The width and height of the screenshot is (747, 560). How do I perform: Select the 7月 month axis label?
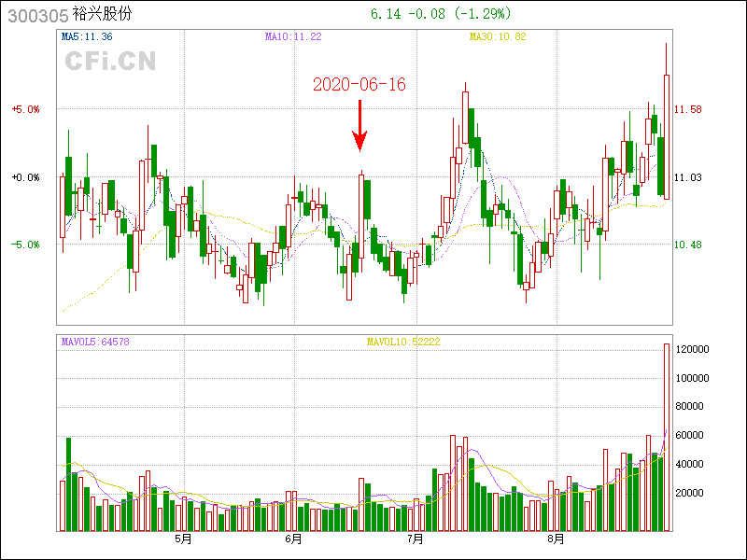click(x=416, y=539)
